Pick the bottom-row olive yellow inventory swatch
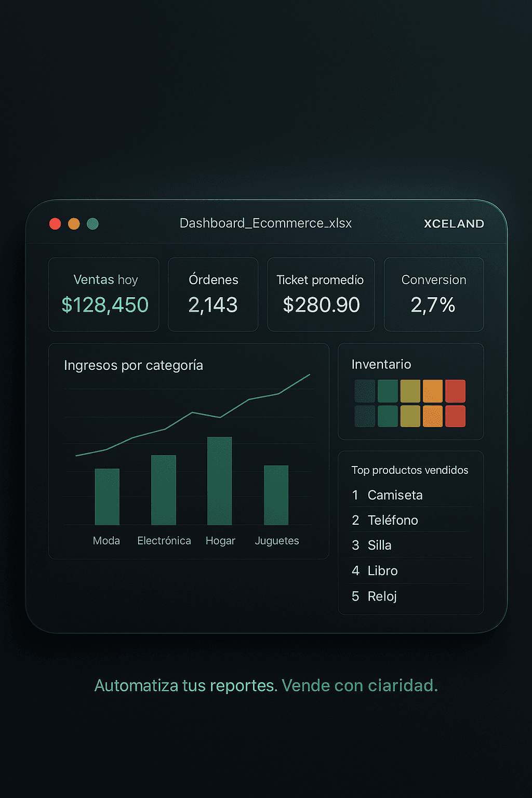The width and height of the screenshot is (532, 798). (410, 416)
